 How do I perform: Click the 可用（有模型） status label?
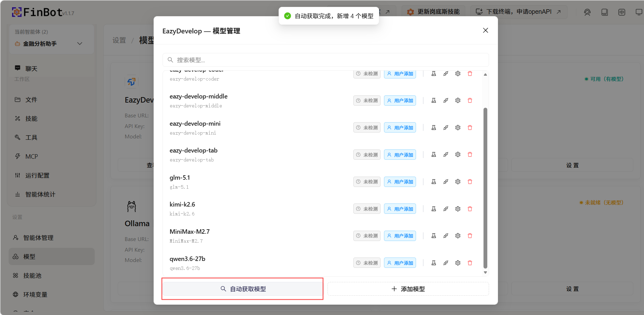tap(604, 79)
